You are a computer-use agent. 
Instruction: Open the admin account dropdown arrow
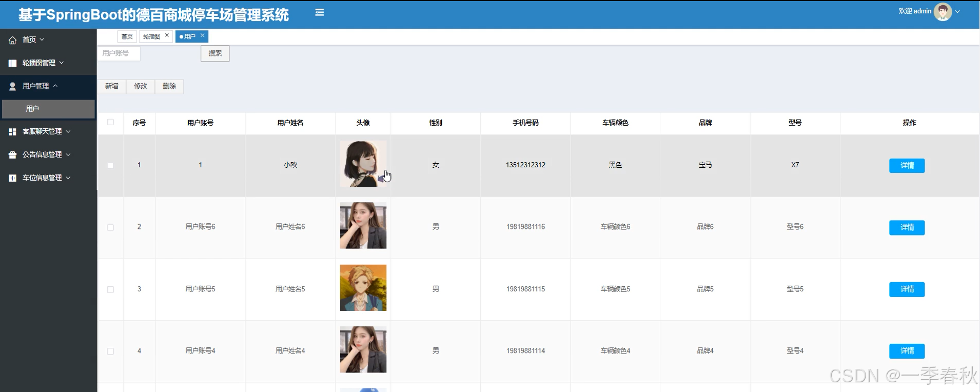[x=957, y=11]
